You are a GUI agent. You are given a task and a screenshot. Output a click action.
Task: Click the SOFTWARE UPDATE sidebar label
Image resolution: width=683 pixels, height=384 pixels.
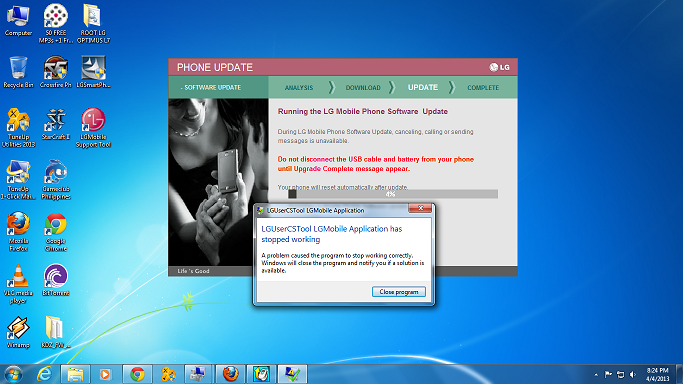[211, 88]
